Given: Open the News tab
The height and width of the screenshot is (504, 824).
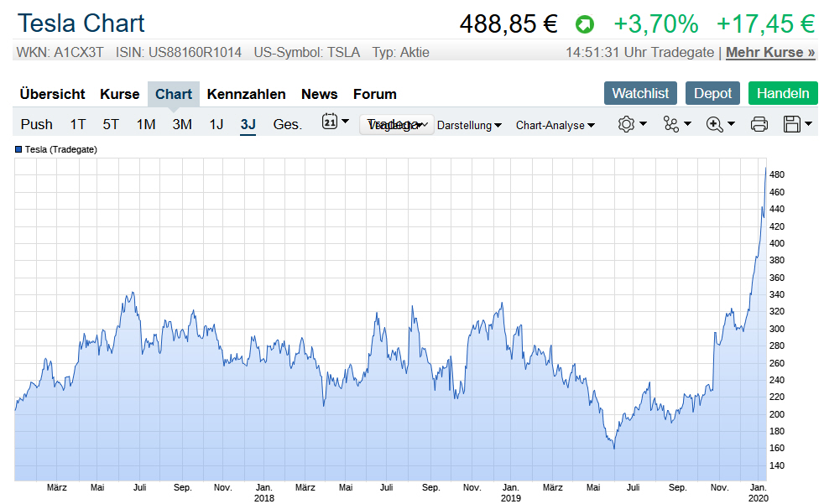Looking at the screenshot, I should pyautogui.click(x=320, y=94).
